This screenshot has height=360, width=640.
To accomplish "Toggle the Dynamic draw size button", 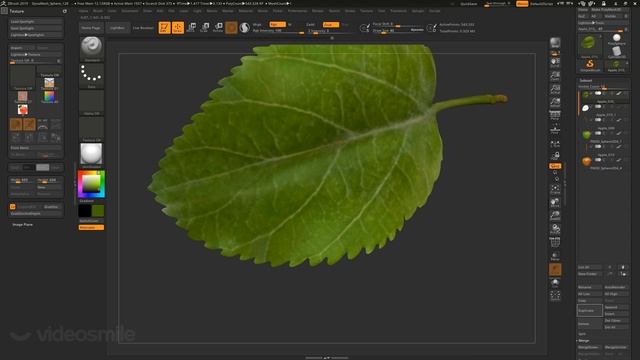I will (417, 30).
